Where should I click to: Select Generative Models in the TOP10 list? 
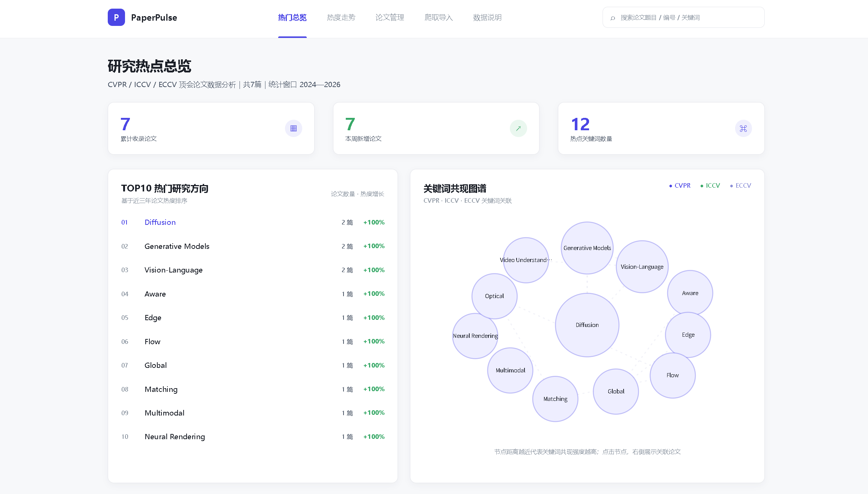coord(253,246)
